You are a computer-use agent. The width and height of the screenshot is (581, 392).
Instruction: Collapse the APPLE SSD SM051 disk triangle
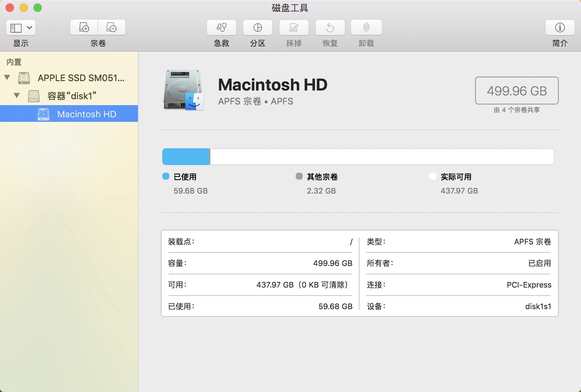pos(7,77)
